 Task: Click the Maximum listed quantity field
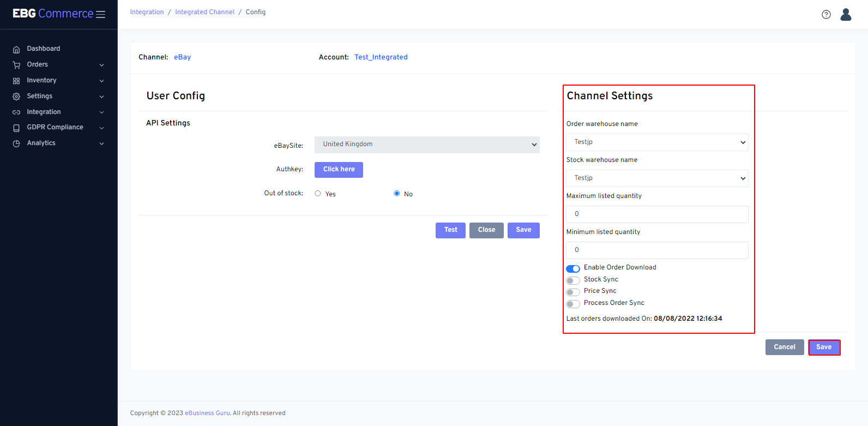[656, 214]
